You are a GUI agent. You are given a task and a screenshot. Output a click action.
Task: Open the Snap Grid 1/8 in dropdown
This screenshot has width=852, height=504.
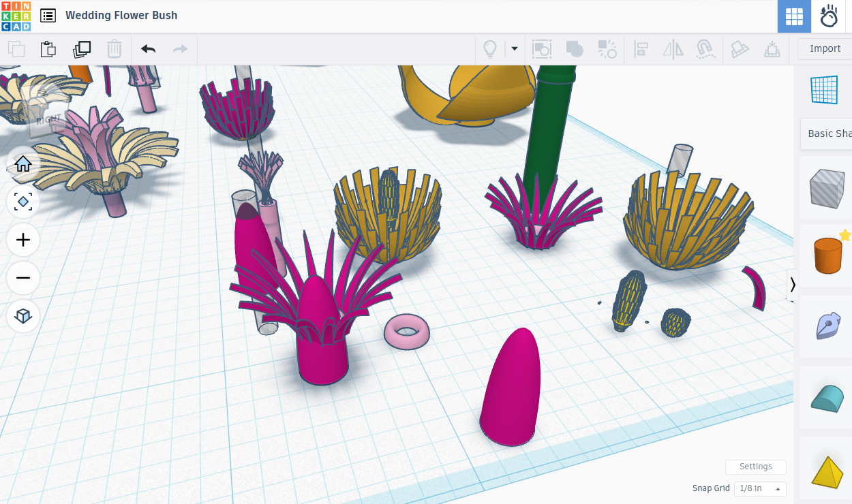[760, 488]
